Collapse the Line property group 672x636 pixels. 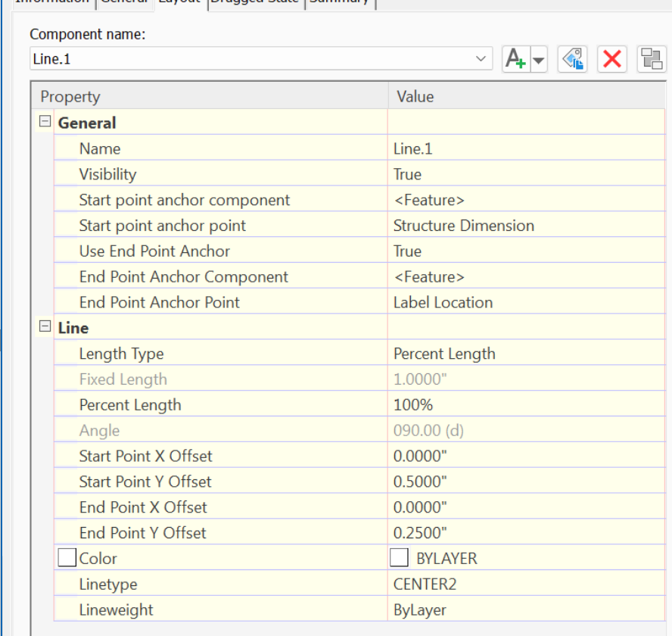pos(43,327)
